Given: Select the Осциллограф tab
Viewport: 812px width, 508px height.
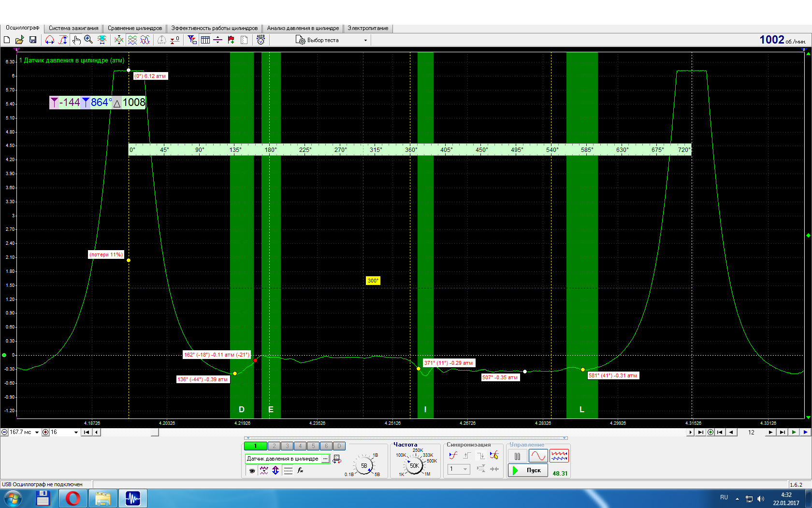Looking at the screenshot, I should [x=22, y=28].
